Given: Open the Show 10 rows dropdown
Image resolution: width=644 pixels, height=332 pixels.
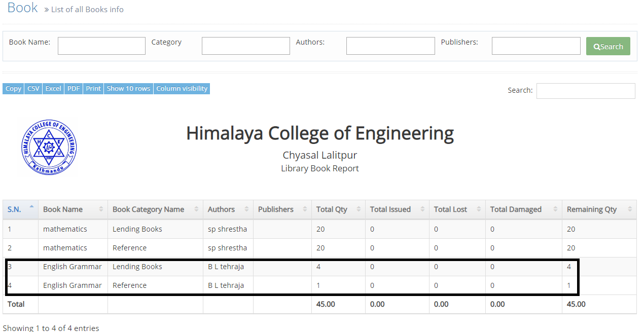Looking at the screenshot, I should [x=128, y=89].
